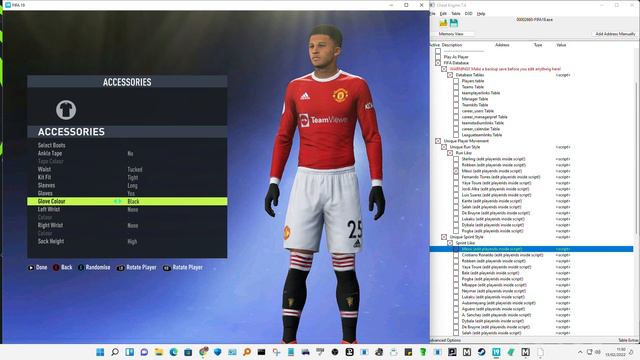This screenshot has height=360, width=640.
Task: Open Advanced Options at bottom of Cheat Engine
Action: tap(445, 340)
